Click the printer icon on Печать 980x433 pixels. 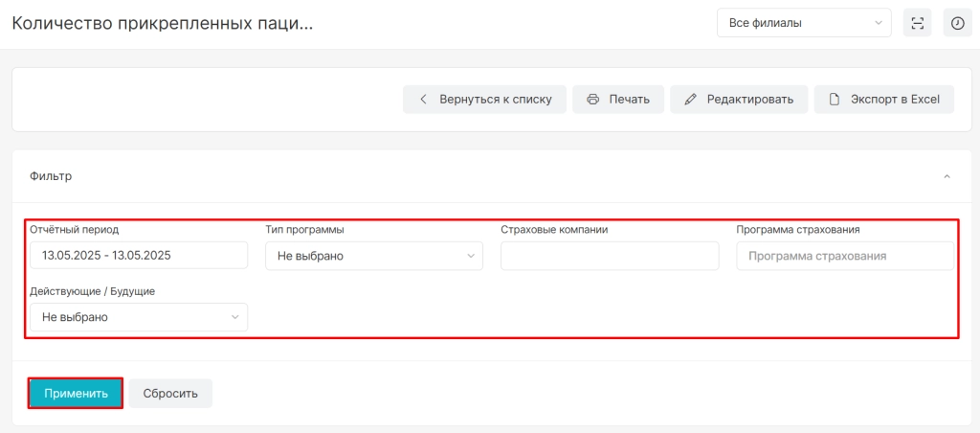[593, 100]
